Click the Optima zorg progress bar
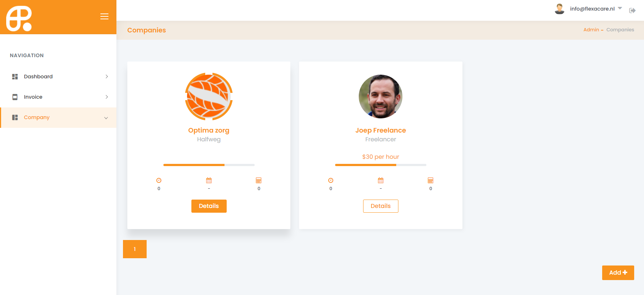644x295 pixels. coord(209,165)
